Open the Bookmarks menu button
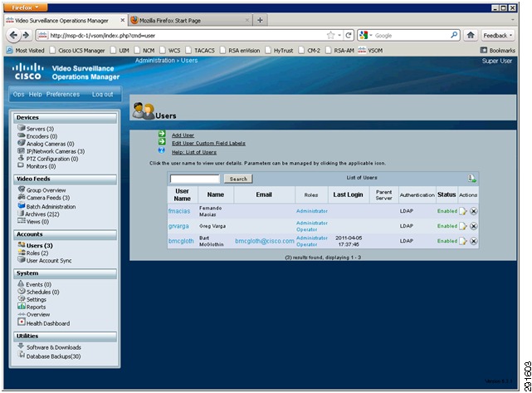The image size is (532, 393). click(498, 51)
